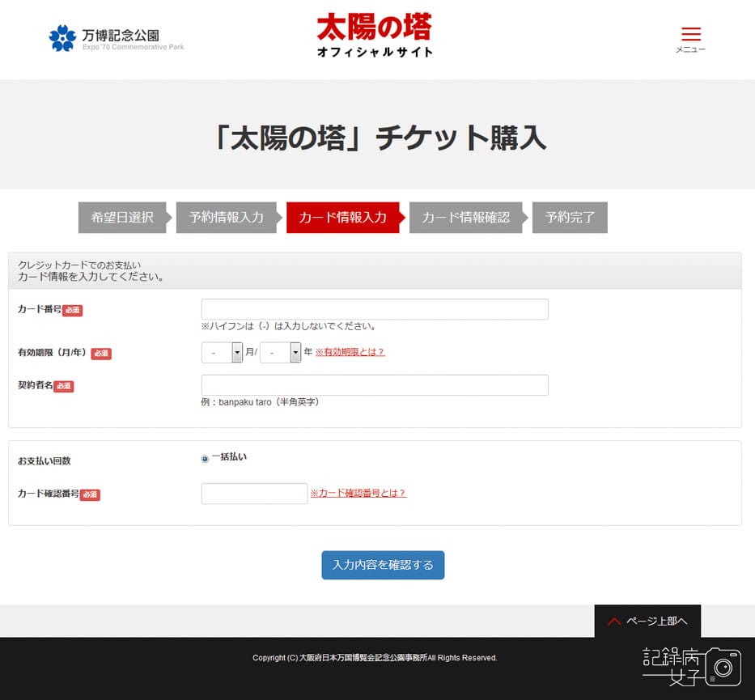The width and height of the screenshot is (755, 700).
Task: Click the ページ上部へ back-to-top control
Action: coord(648,622)
